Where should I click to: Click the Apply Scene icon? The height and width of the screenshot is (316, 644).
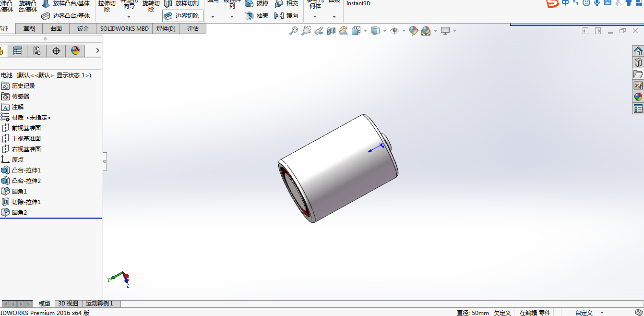pyautogui.click(x=426, y=31)
